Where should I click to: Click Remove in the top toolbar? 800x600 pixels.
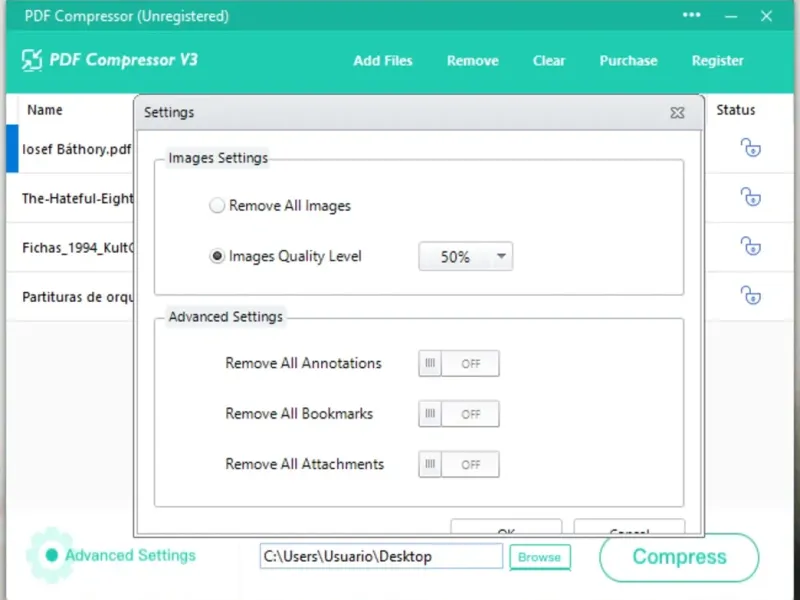[472, 61]
